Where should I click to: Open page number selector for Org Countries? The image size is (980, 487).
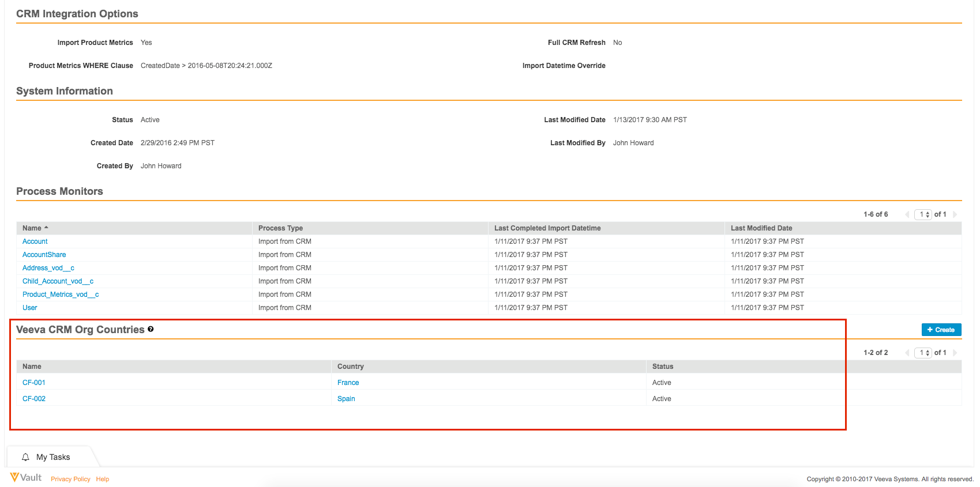(x=923, y=353)
